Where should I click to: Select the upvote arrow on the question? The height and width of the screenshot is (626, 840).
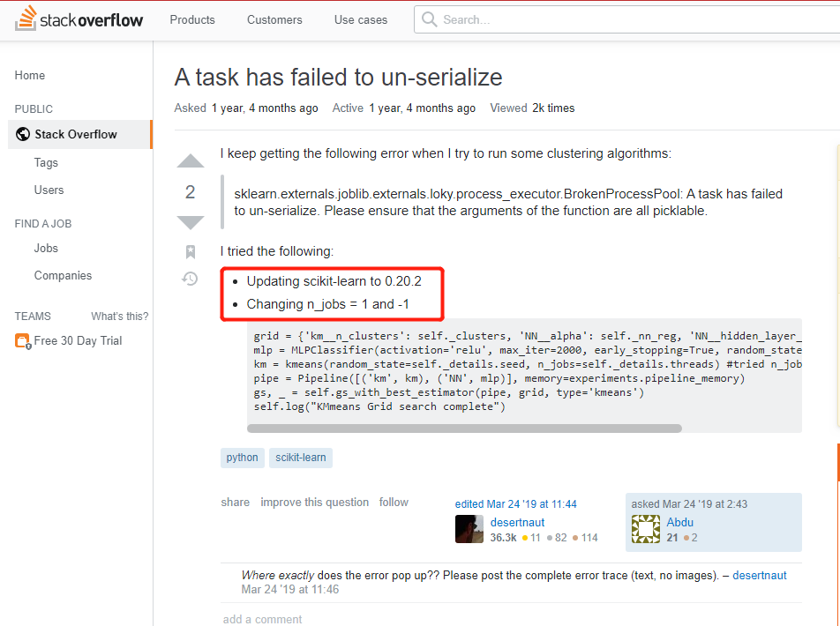pyautogui.click(x=190, y=161)
